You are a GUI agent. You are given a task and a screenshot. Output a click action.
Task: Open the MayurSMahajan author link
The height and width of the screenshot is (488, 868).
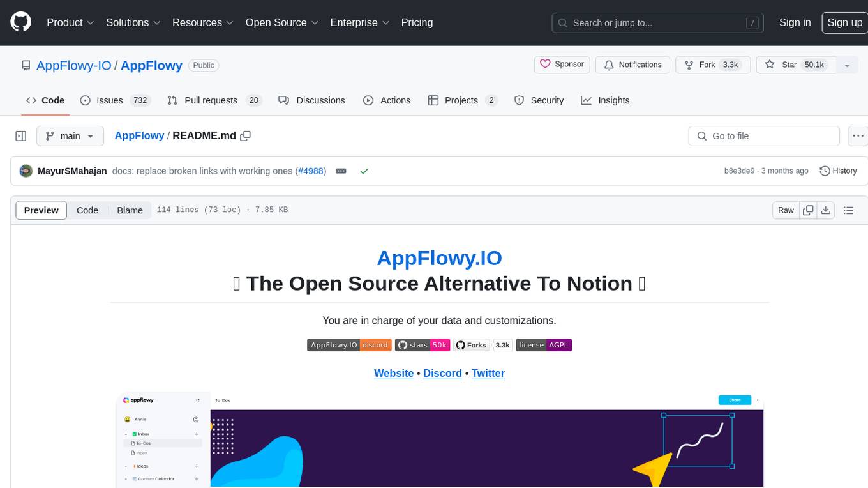72,171
